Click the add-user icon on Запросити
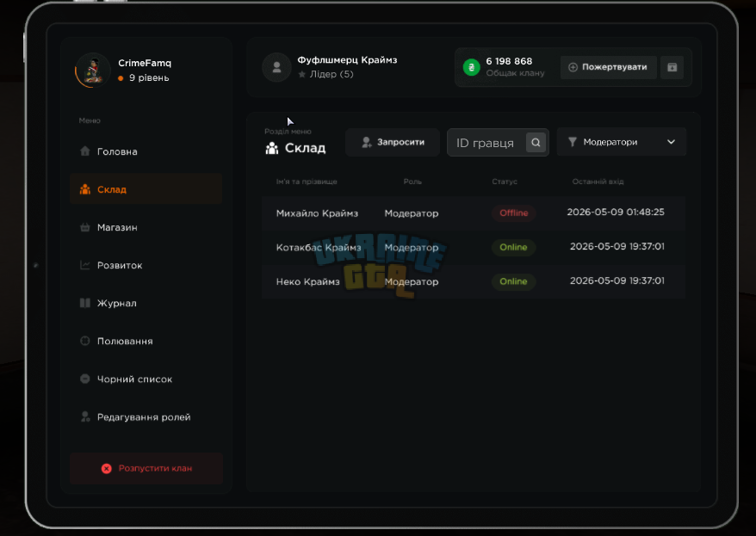Screen dimensions: 756x536 click(367, 142)
